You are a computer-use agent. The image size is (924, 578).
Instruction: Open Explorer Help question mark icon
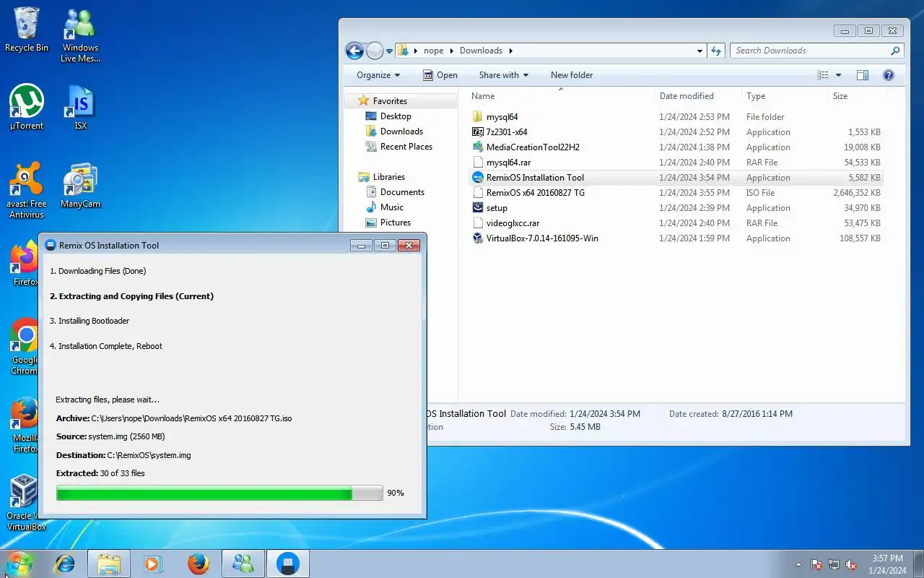pyautogui.click(x=889, y=75)
